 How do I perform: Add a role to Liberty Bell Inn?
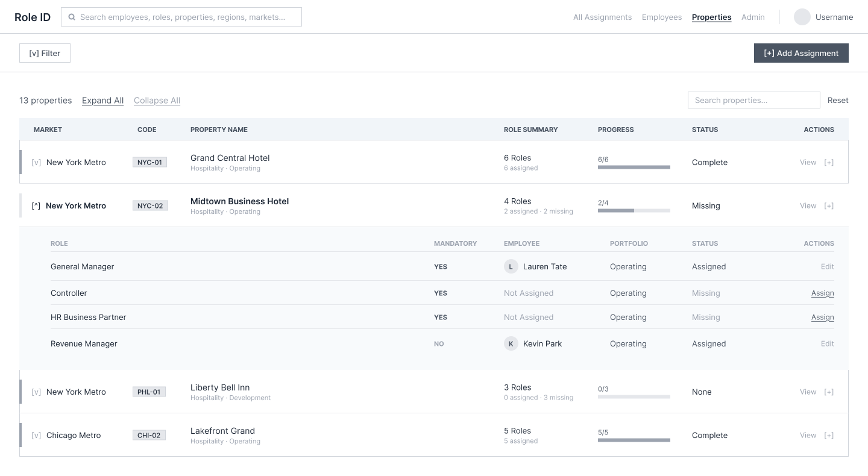[x=829, y=392]
